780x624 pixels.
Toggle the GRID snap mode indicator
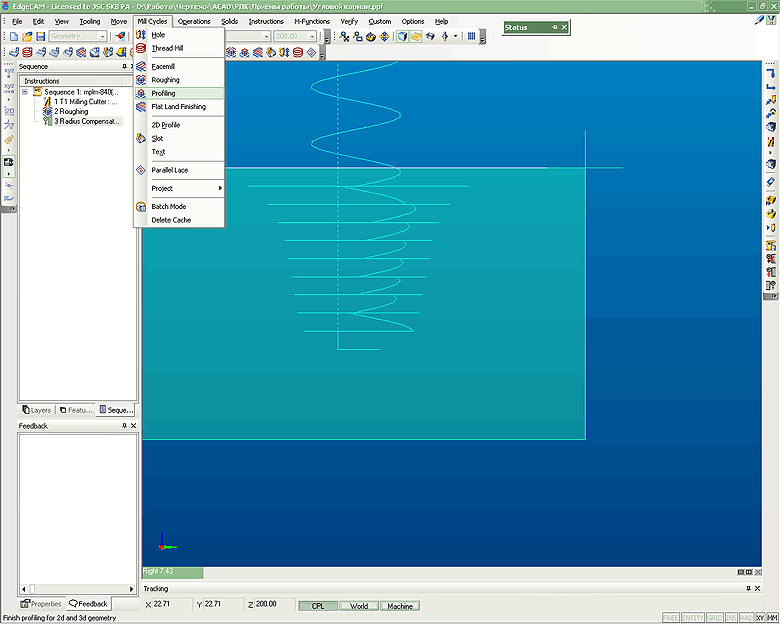[715, 618]
